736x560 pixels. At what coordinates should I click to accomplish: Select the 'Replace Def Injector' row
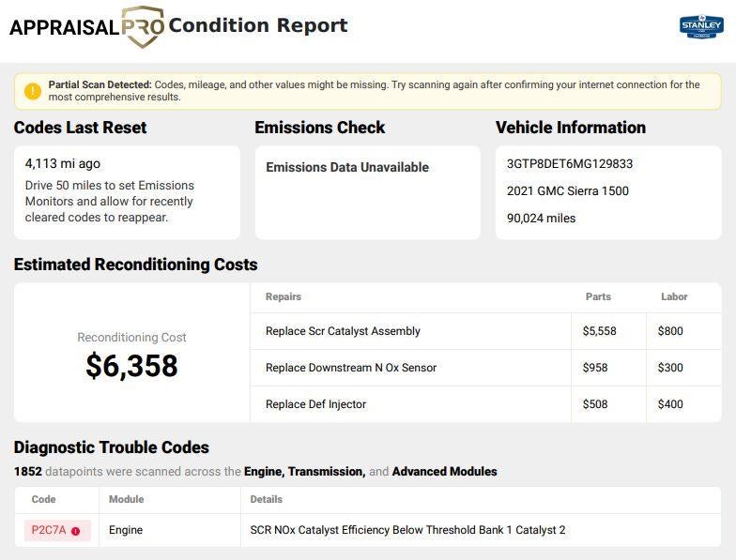pos(486,404)
